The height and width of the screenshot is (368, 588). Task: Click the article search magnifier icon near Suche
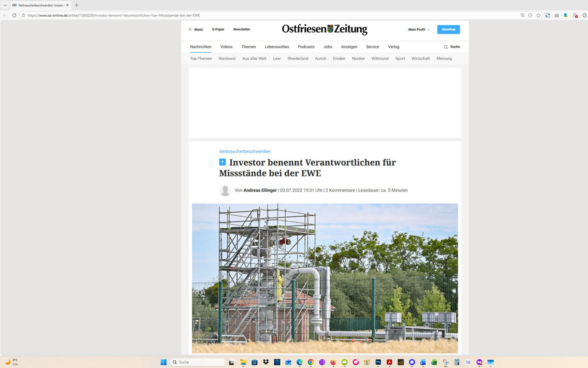point(446,47)
